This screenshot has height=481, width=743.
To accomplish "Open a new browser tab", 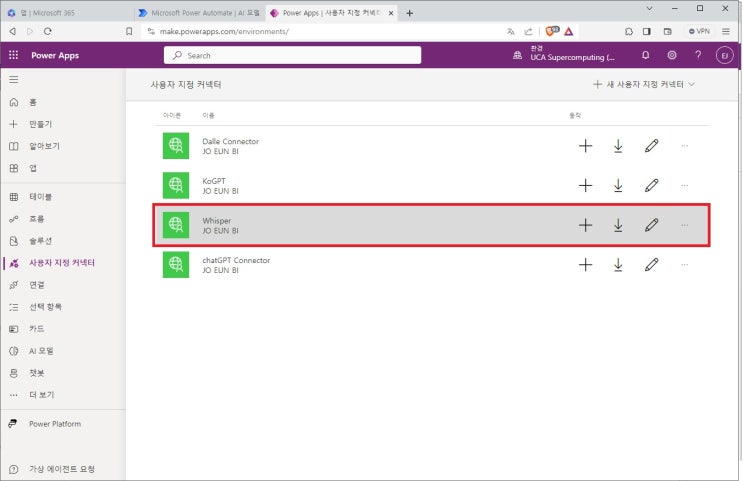I will coord(409,13).
